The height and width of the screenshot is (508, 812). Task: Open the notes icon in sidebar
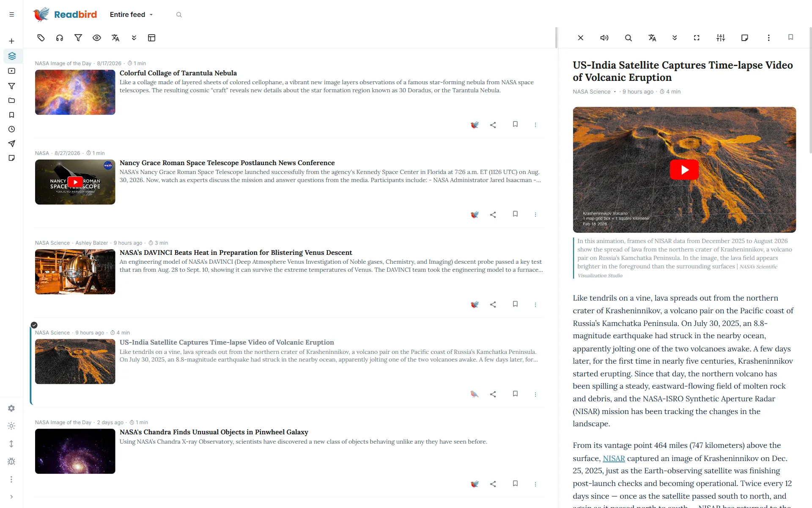coord(11,158)
